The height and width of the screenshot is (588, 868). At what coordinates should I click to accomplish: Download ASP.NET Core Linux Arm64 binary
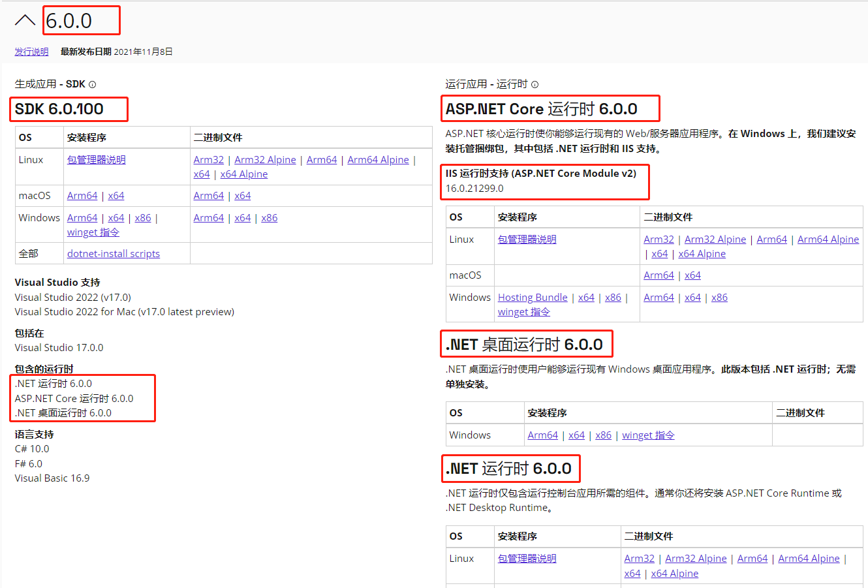click(772, 240)
